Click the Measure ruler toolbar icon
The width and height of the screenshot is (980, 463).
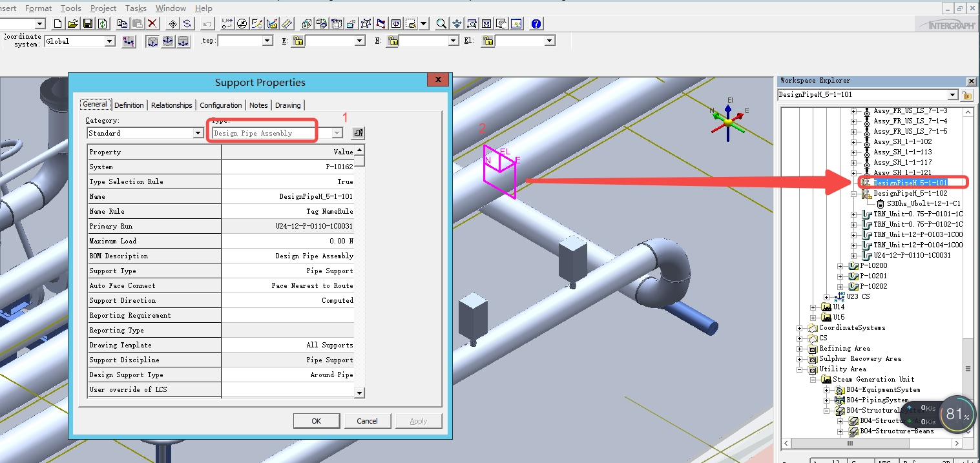[x=287, y=24]
